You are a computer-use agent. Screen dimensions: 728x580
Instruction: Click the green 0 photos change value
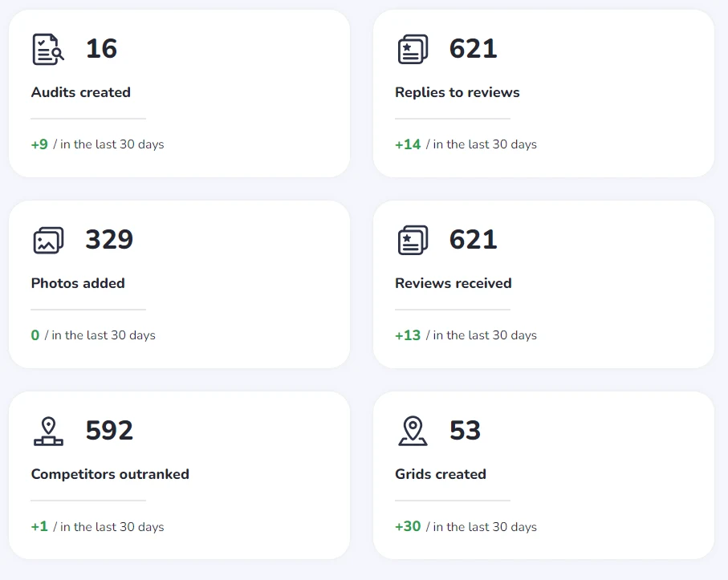point(35,335)
